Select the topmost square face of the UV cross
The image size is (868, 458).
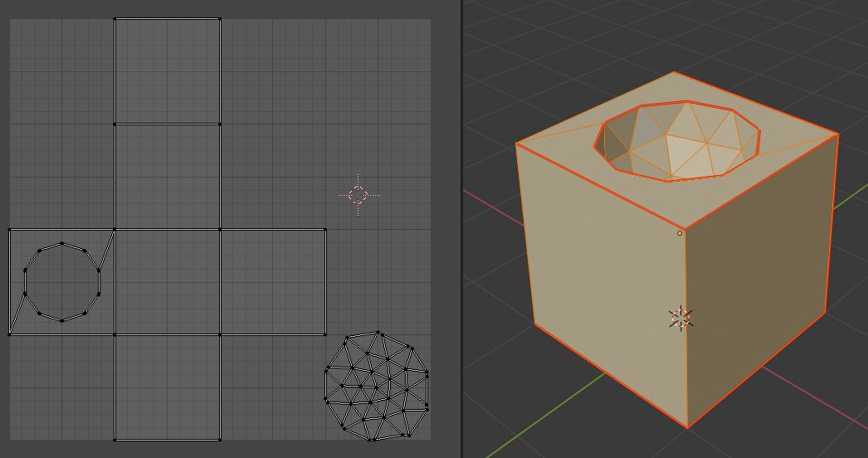(x=167, y=71)
